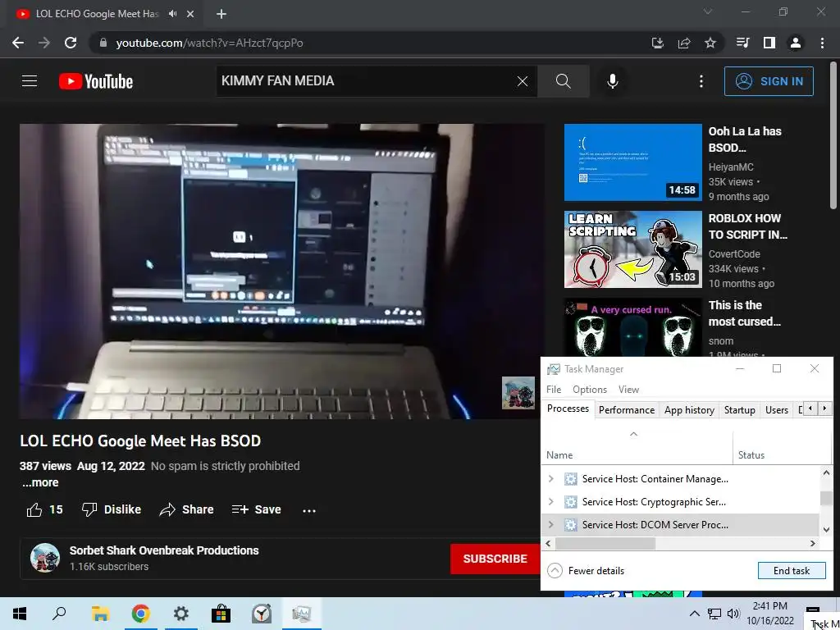Toggle Chrome side panel
Image resolution: width=840 pixels, height=630 pixels.
[x=769, y=43]
